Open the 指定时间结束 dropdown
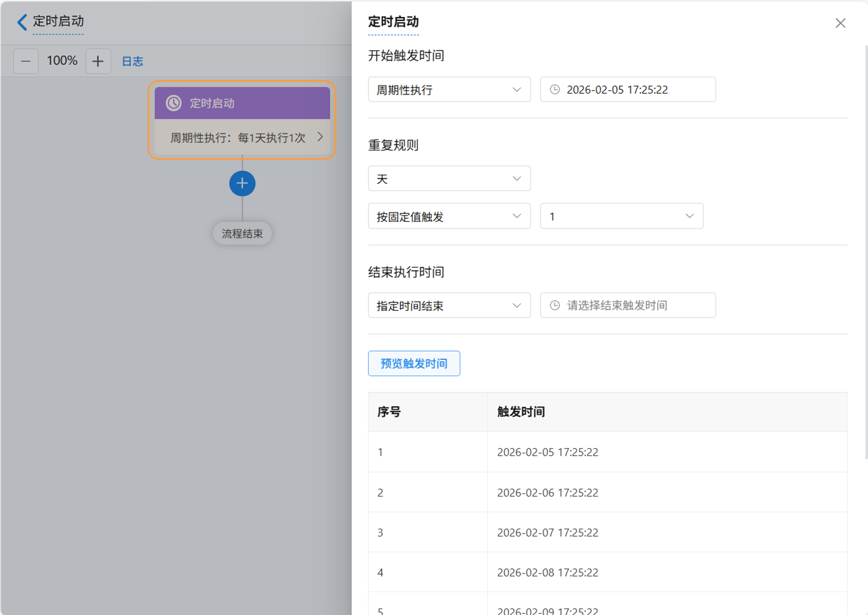The image size is (868, 615). click(449, 305)
